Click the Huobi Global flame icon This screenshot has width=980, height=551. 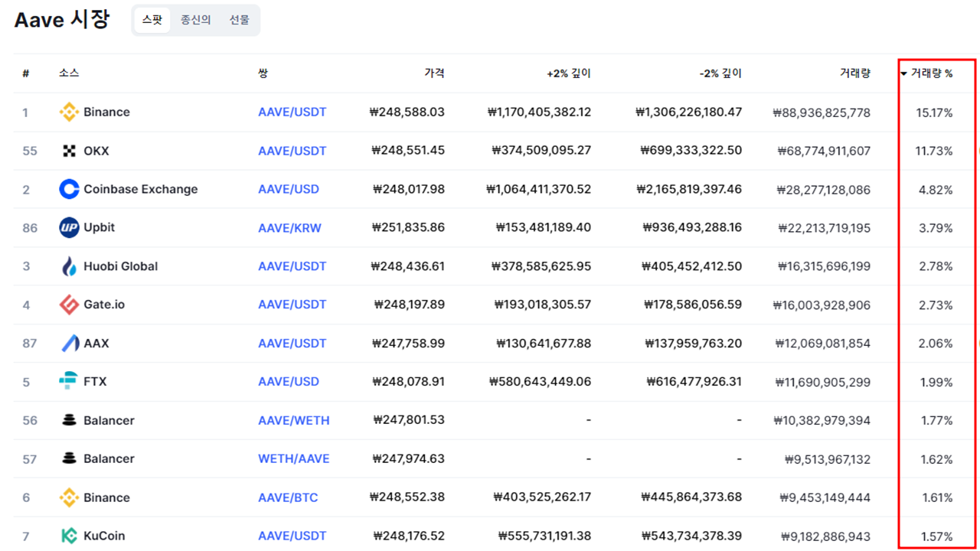click(x=69, y=266)
